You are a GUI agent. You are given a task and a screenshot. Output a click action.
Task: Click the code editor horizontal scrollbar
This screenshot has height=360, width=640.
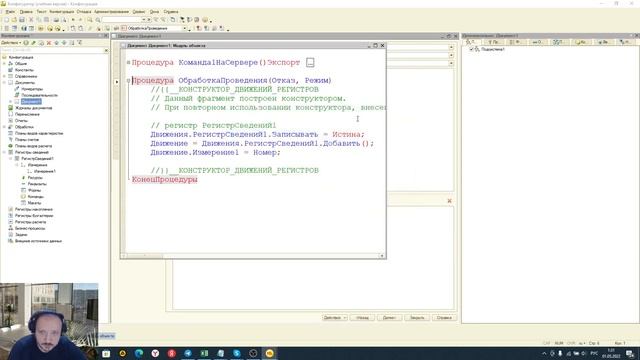click(x=253, y=256)
